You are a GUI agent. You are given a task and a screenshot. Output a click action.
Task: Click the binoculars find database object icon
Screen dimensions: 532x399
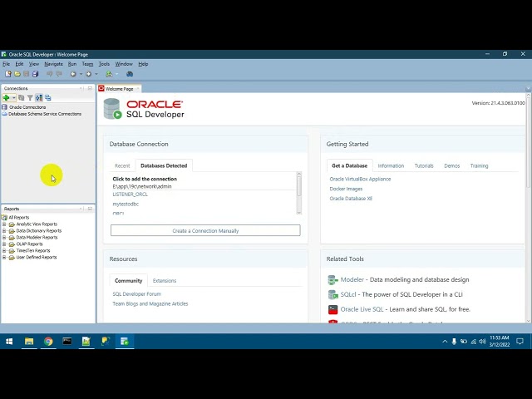pyautogui.click(x=130, y=74)
